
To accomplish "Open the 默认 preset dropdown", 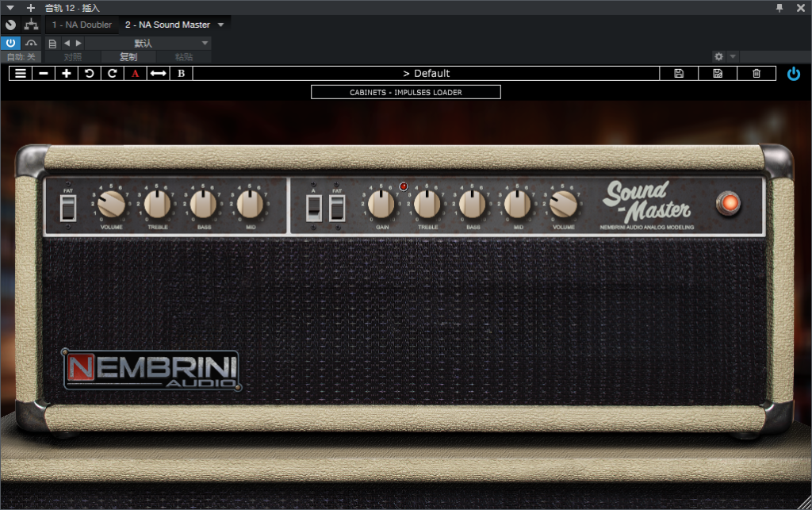I will [x=148, y=43].
